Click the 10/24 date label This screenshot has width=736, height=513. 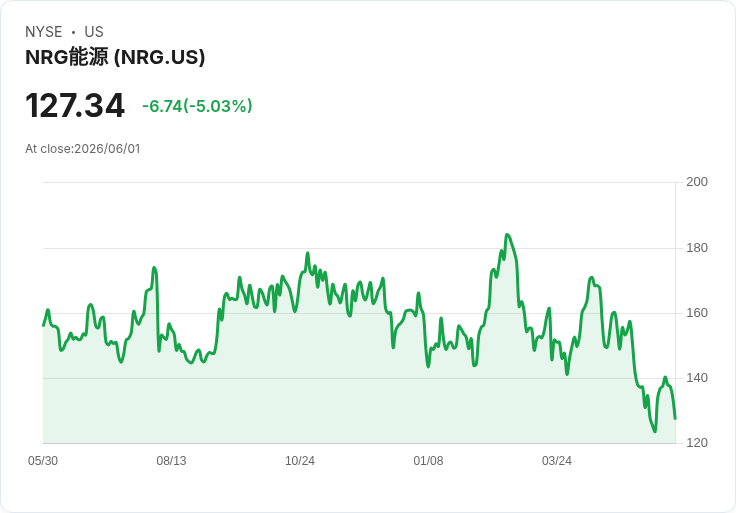click(300, 461)
